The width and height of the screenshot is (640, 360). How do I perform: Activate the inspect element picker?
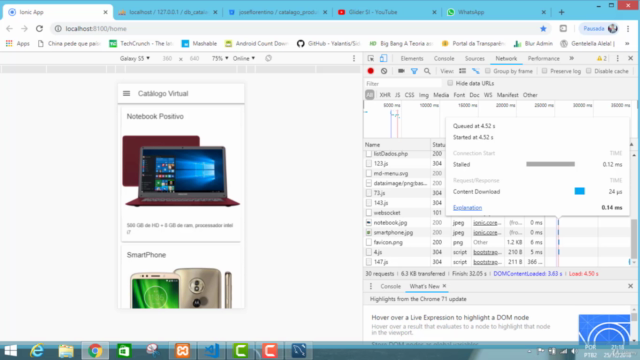[371, 58]
